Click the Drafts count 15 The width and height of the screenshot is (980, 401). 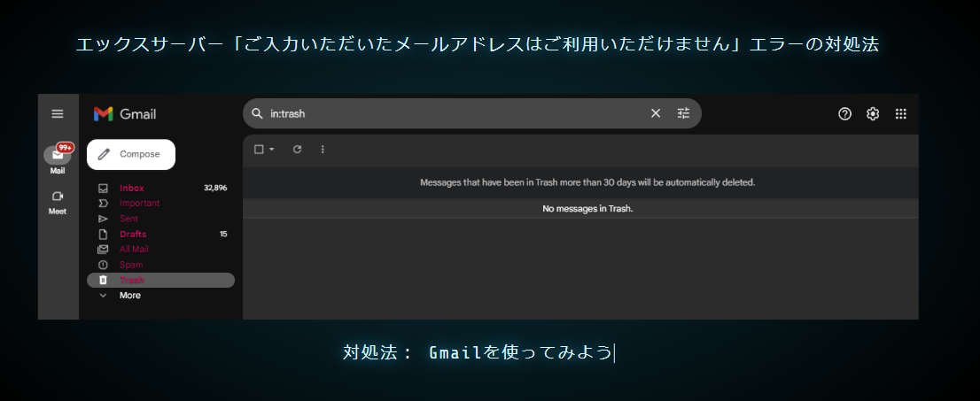pyautogui.click(x=223, y=235)
